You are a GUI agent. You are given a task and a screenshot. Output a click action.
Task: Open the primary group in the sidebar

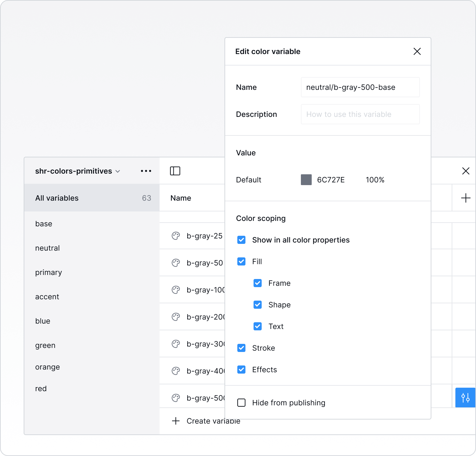click(48, 272)
